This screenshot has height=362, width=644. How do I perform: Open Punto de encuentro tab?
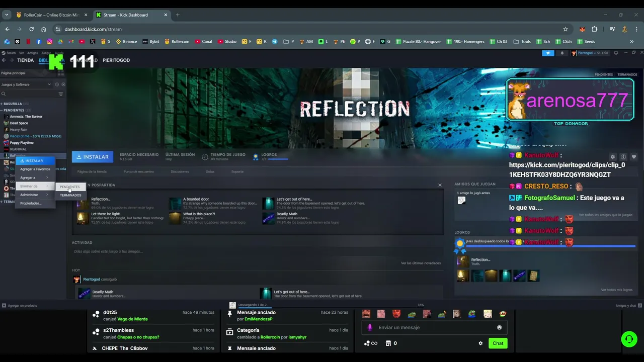tap(139, 171)
